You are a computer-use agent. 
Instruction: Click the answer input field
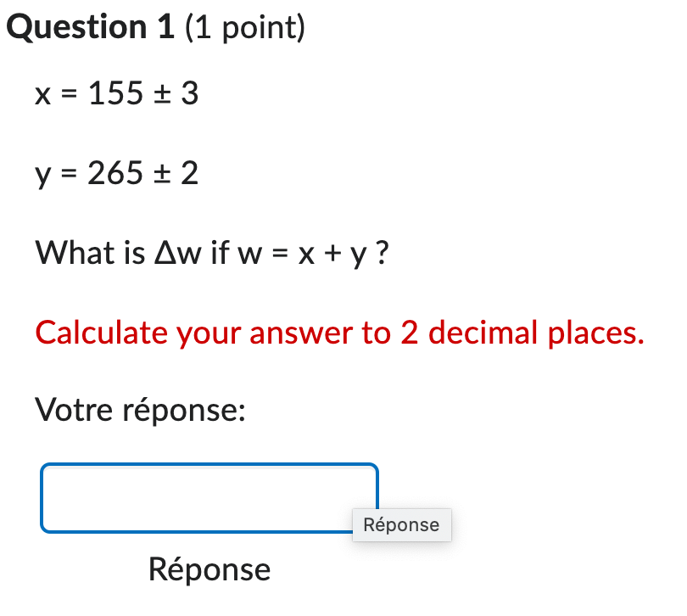coord(209,497)
